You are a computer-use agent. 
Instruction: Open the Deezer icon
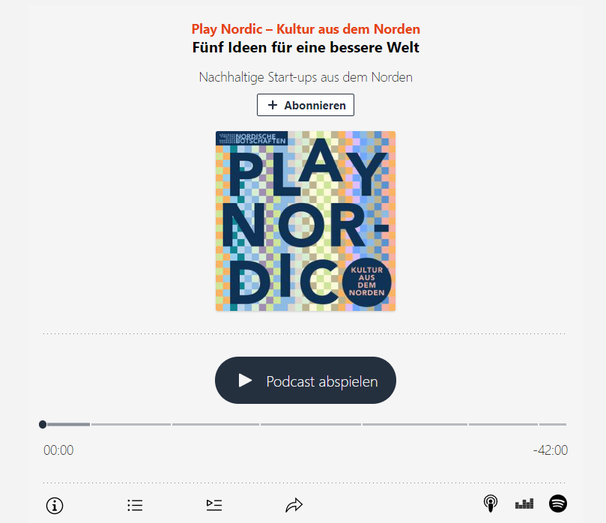click(524, 504)
